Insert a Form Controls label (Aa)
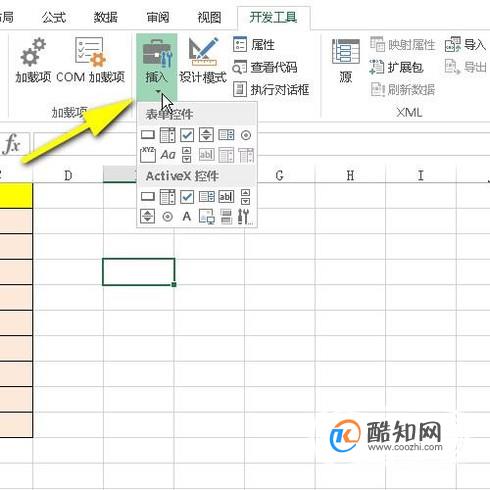Screen dimensions: 490x490 click(167, 155)
